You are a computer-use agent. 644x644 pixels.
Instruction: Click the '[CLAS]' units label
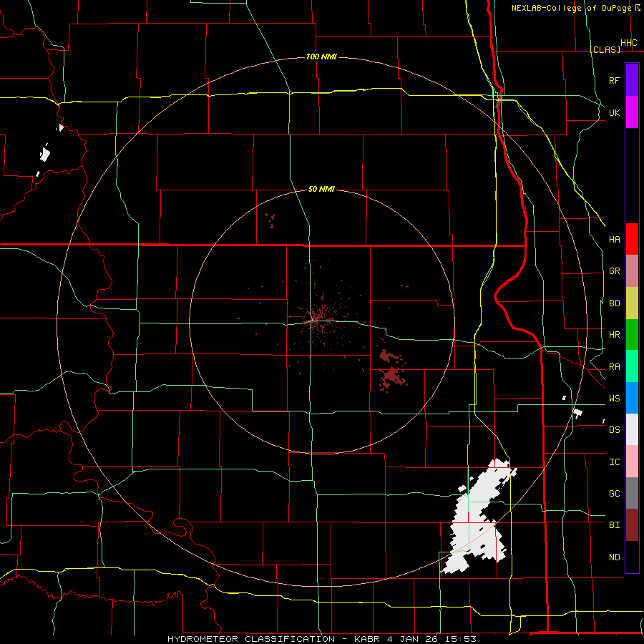[x=605, y=49]
